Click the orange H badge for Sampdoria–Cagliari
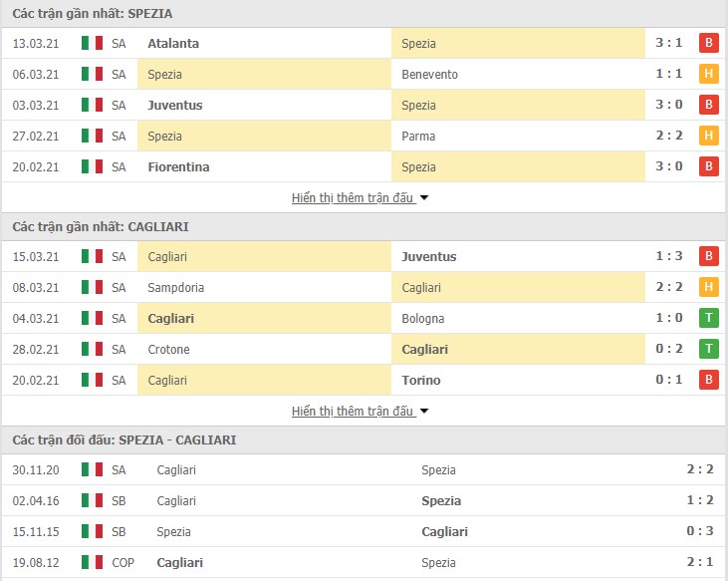 pyautogui.click(x=708, y=287)
